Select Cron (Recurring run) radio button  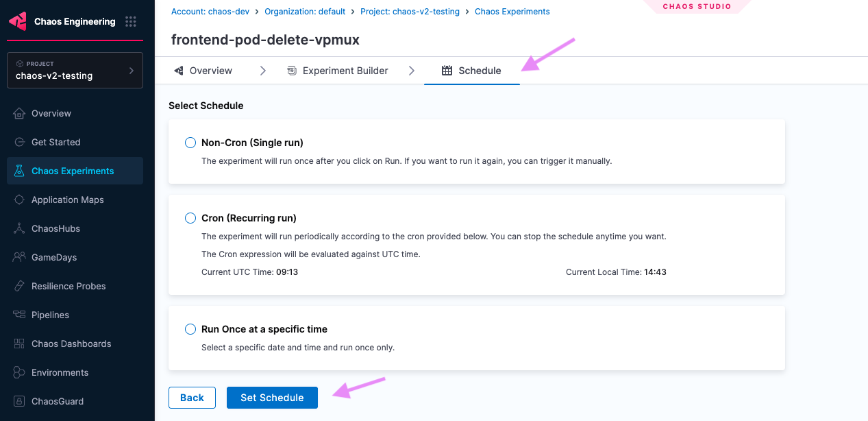pyautogui.click(x=190, y=218)
